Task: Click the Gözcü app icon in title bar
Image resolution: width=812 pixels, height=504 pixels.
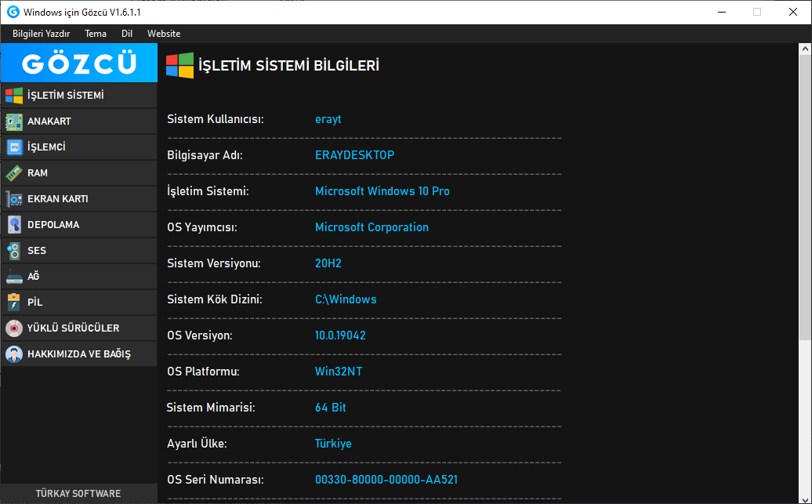Action: [13, 12]
